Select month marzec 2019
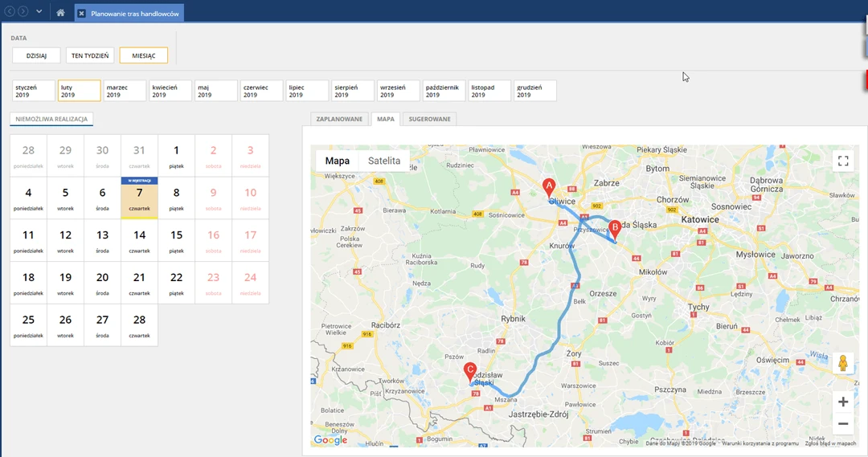Screen dimensions: 868x457 coord(125,91)
